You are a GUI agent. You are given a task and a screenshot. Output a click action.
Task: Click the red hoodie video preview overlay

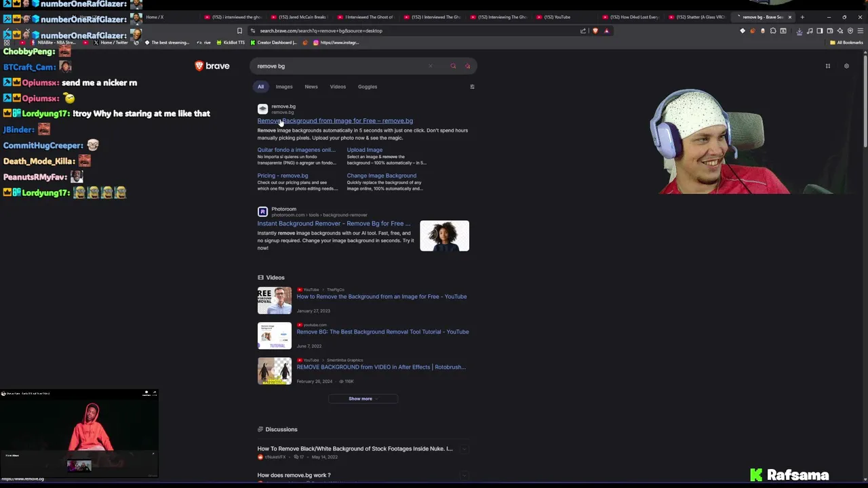pos(79,434)
